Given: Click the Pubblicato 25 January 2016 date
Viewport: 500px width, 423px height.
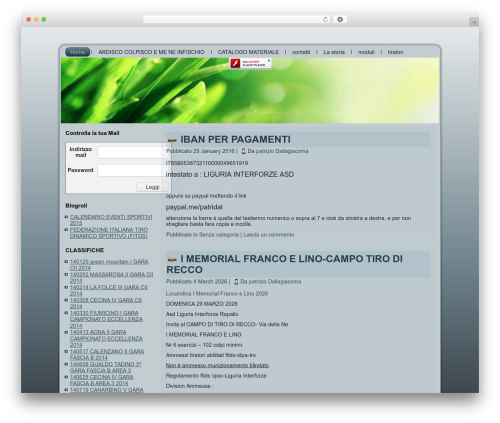Looking at the screenshot, I should tap(200, 151).
